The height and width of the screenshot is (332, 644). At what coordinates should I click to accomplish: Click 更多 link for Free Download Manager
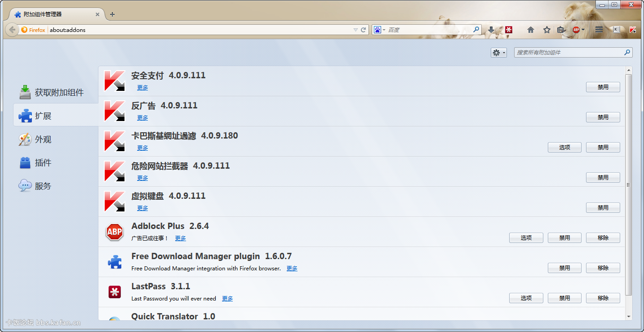(x=292, y=269)
